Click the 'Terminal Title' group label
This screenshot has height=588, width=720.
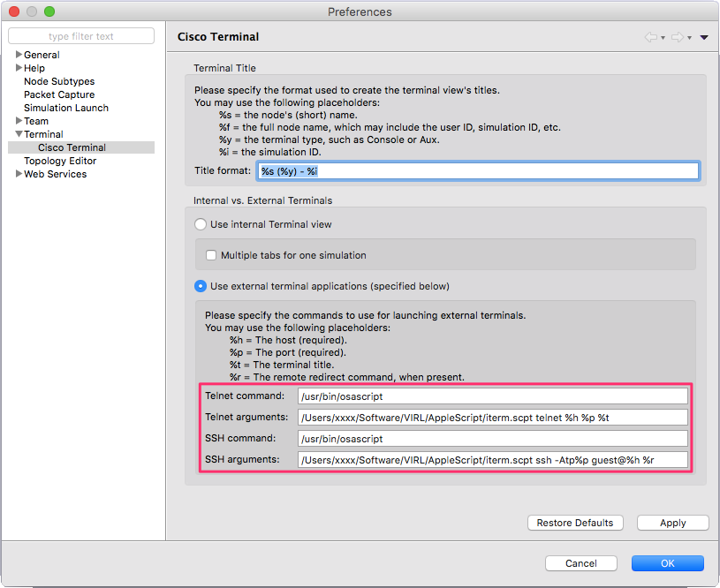pos(224,68)
